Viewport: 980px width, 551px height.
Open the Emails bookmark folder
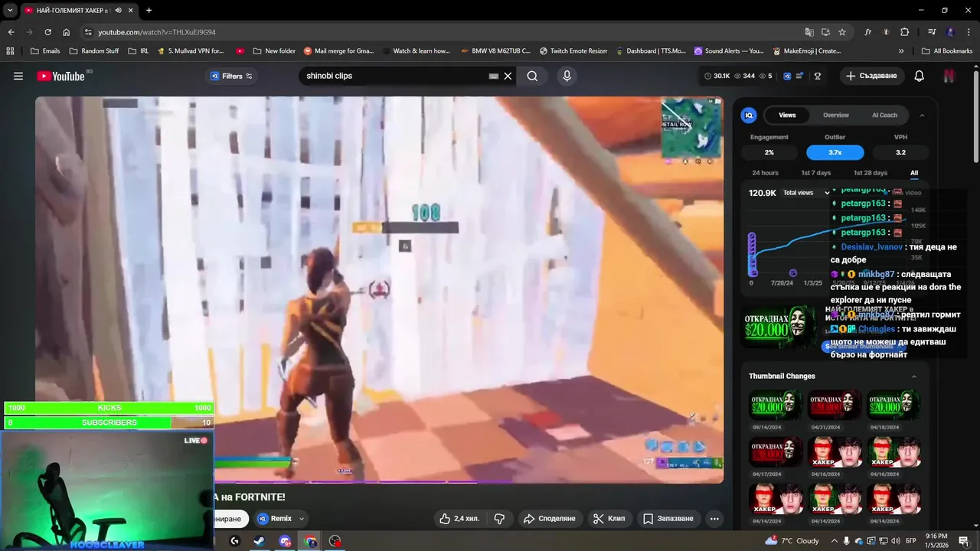pos(44,51)
